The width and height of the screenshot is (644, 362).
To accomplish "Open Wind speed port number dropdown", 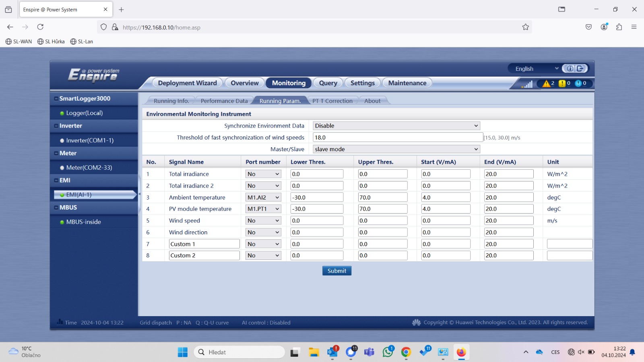I will point(263,220).
